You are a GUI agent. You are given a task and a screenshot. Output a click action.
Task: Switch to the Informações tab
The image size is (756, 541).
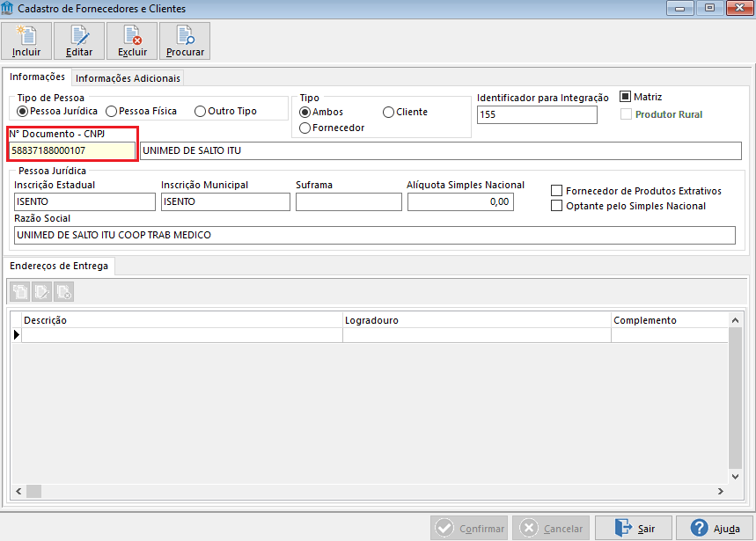37,77
